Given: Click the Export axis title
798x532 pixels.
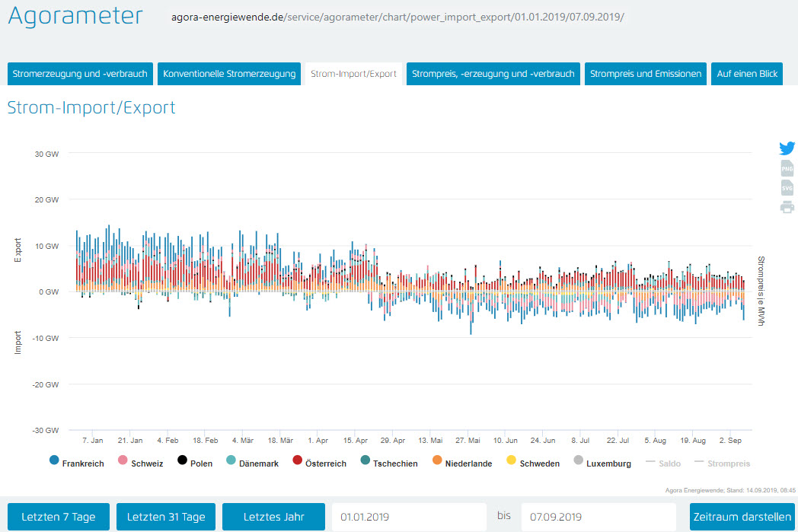Looking at the screenshot, I should click(x=18, y=250).
